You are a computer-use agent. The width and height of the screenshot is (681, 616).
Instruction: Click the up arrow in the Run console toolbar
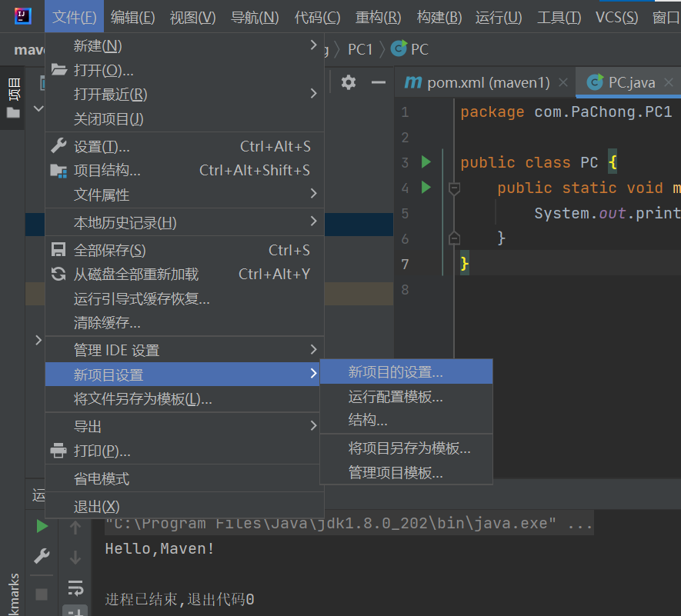point(75,528)
